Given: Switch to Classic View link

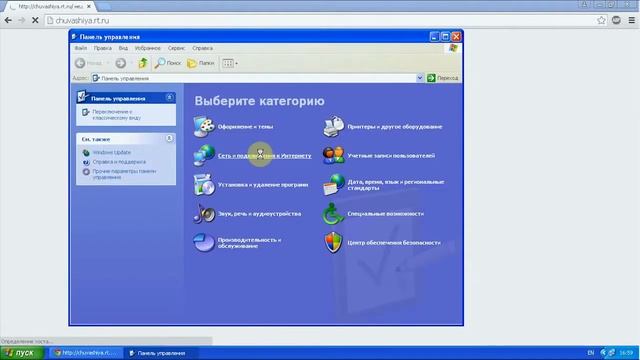Looking at the screenshot, I should pos(116,115).
